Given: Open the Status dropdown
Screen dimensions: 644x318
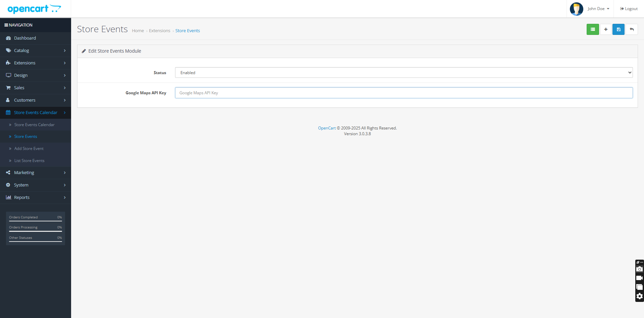Looking at the screenshot, I should click(404, 72).
